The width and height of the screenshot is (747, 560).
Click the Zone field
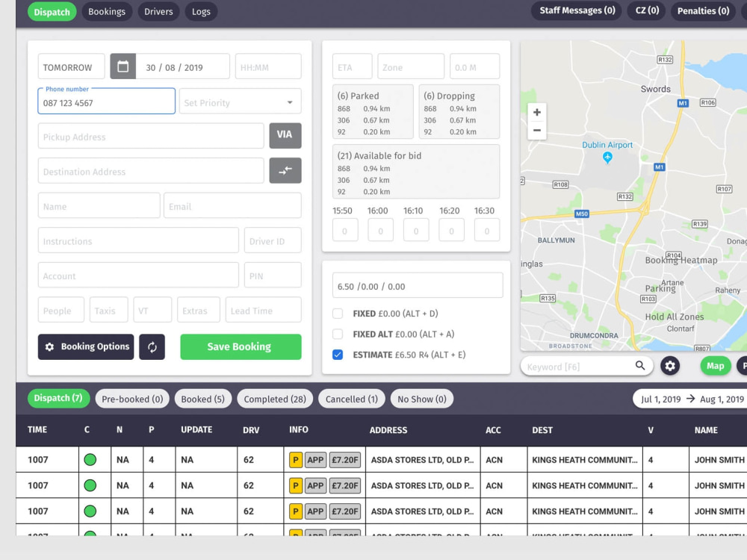(x=411, y=66)
